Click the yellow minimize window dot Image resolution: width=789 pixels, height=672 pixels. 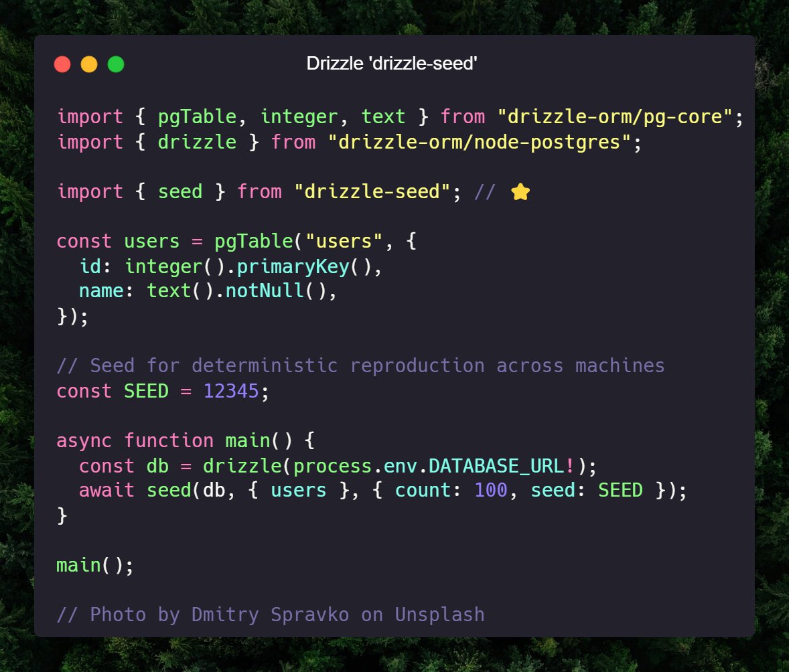pyautogui.click(x=89, y=64)
